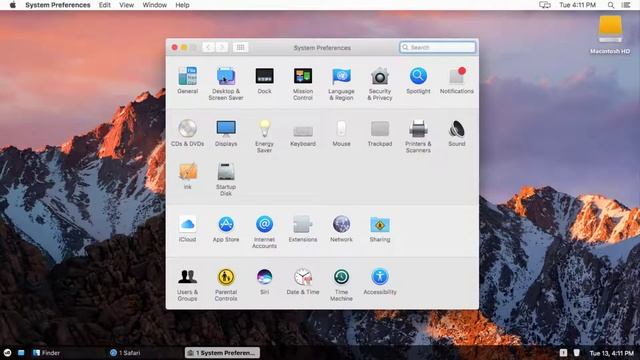
Task: Open App Store preferences
Action: 226,229
